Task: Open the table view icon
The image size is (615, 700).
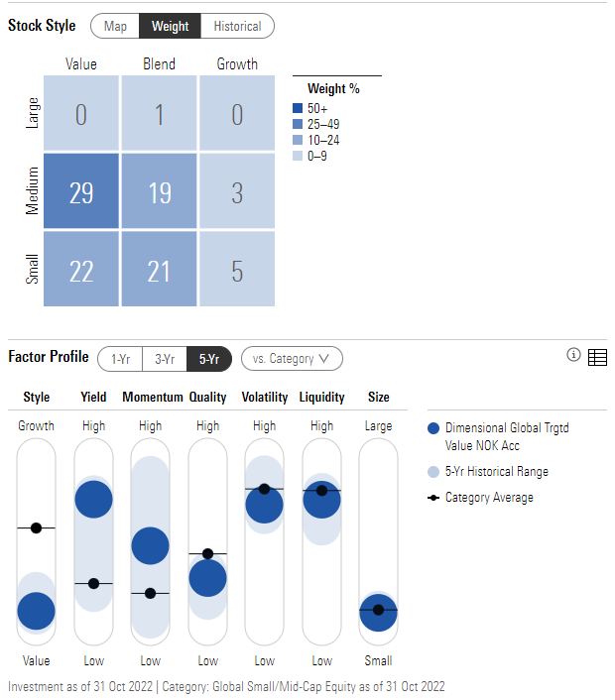Action: 597,357
